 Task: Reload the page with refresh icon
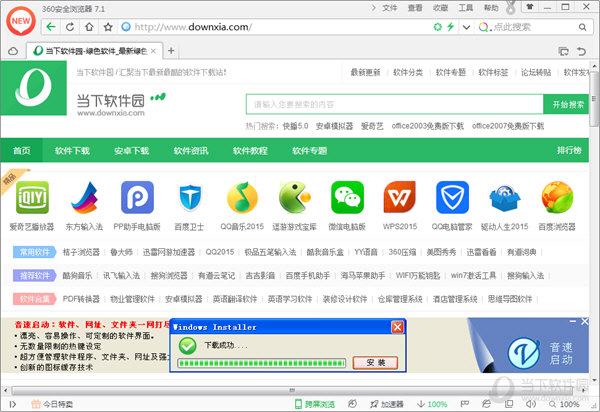click(70, 27)
